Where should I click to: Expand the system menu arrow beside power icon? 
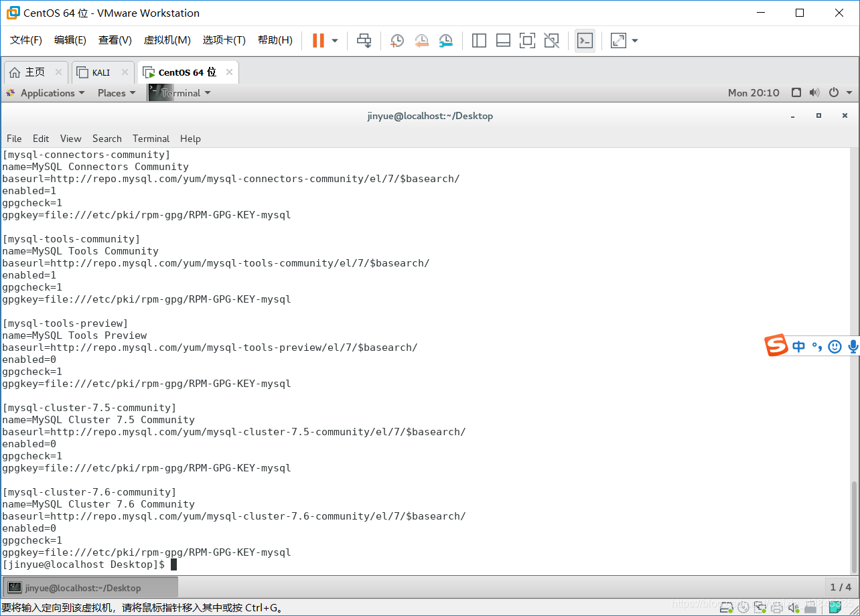pos(849,93)
